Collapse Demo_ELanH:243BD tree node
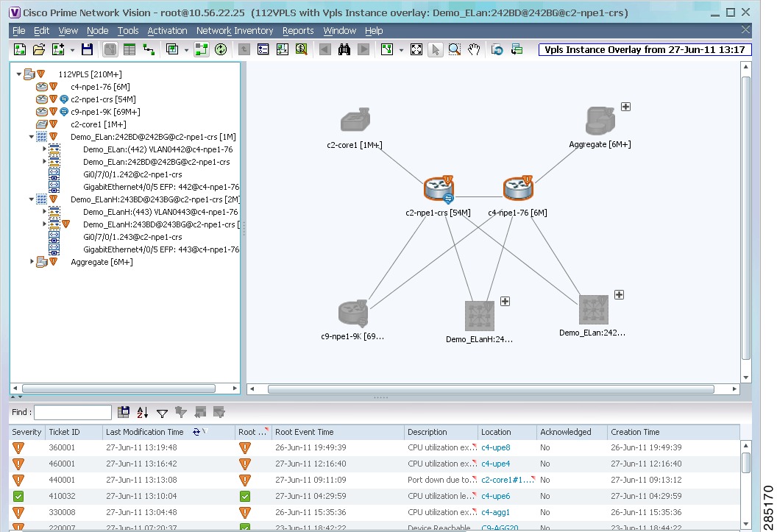This screenshot has height=532, width=777. point(31,199)
